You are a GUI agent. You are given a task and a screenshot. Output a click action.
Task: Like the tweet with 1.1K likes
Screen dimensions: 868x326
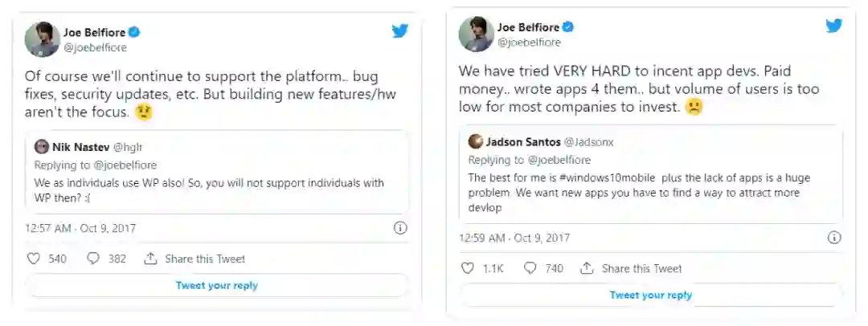468,268
